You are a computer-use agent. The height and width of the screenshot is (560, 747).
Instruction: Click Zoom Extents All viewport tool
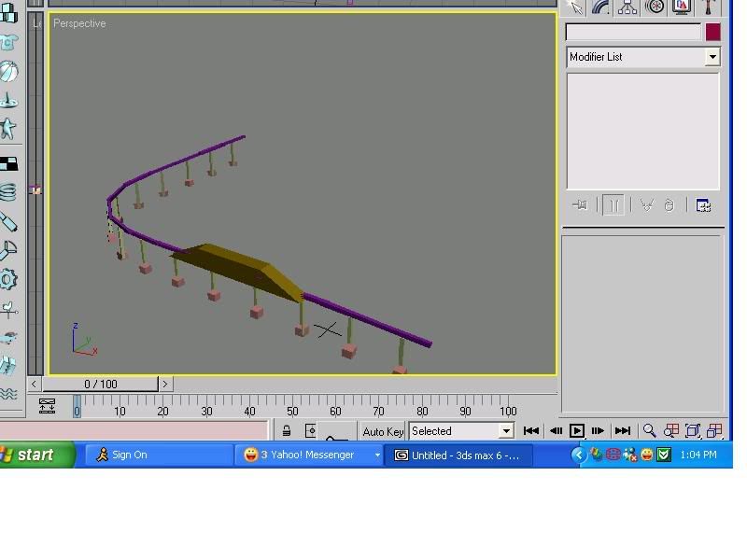click(x=714, y=431)
